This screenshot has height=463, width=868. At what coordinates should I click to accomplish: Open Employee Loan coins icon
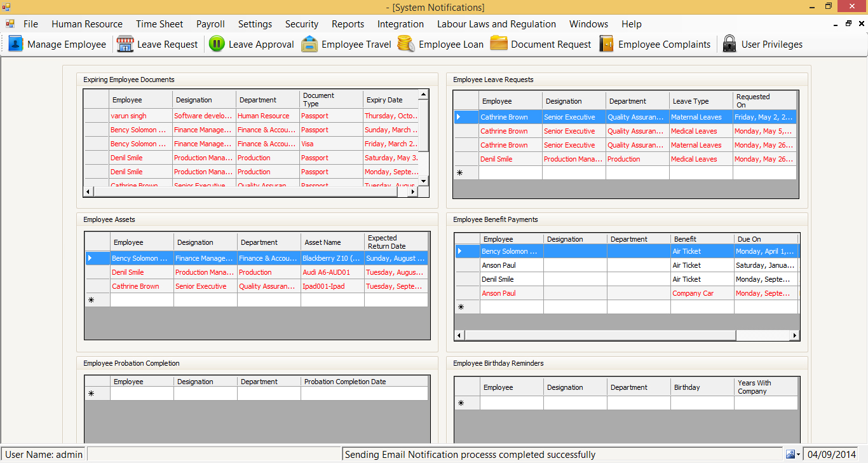(407, 44)
